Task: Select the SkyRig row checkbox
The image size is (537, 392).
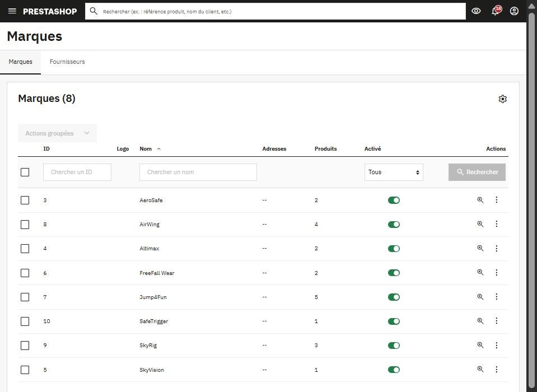Action: tap(25, 346)
